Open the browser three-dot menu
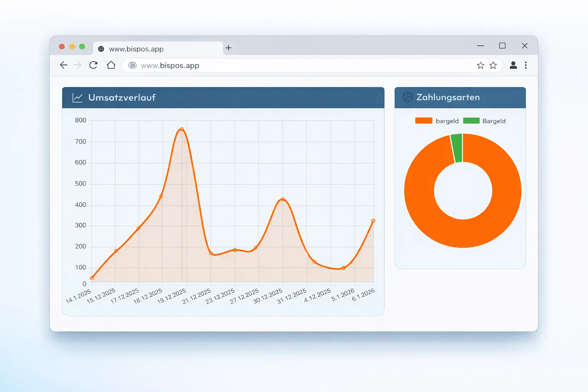 526,65
